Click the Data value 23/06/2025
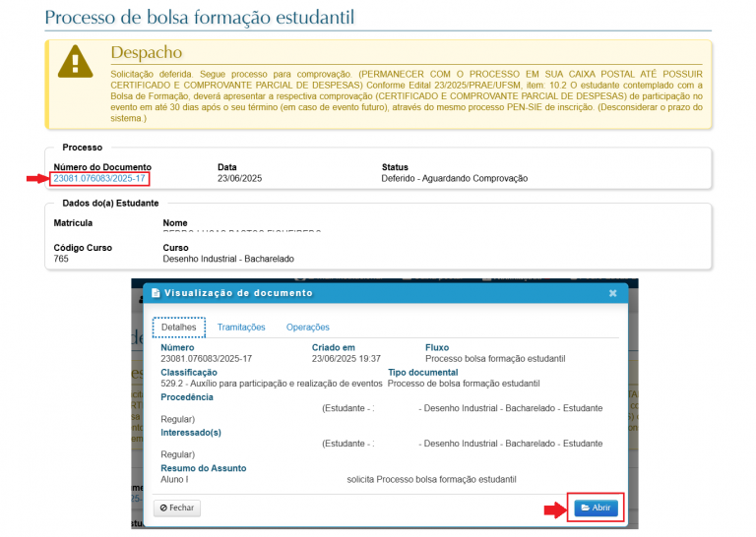756x537 pixels. pos(239,178)
